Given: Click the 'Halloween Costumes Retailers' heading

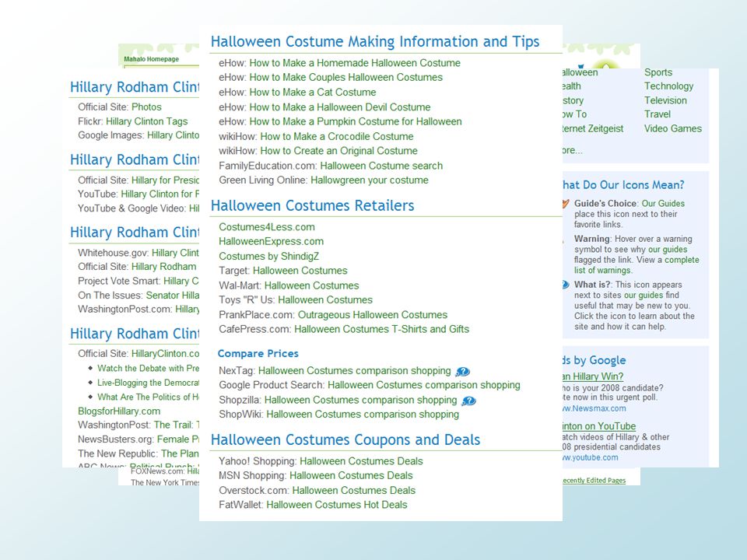Looking at the screenshot, I should [x=313, y=205].
